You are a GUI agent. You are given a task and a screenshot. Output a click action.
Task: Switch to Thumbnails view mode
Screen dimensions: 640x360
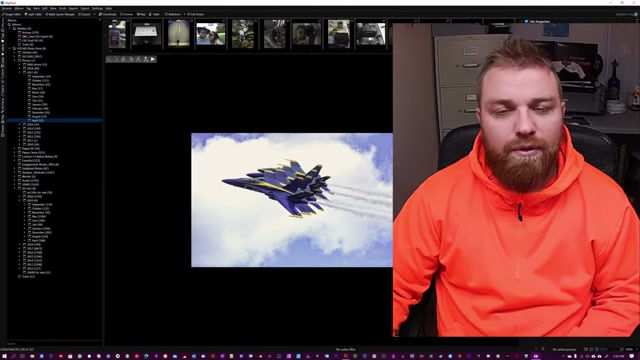point(108,14)
